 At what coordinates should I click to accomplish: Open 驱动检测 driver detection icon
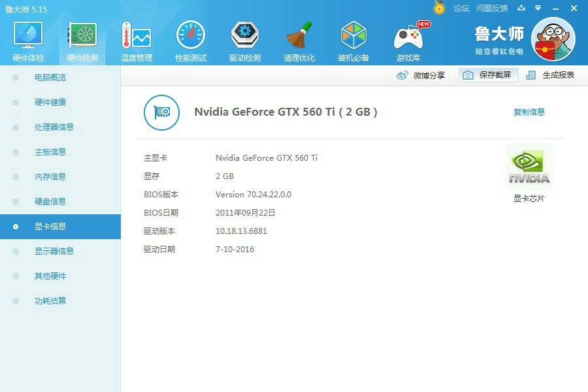point(245,35)
